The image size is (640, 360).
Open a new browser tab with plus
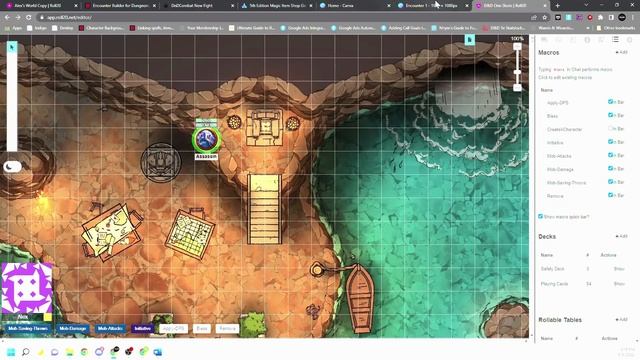coord(558,5)
